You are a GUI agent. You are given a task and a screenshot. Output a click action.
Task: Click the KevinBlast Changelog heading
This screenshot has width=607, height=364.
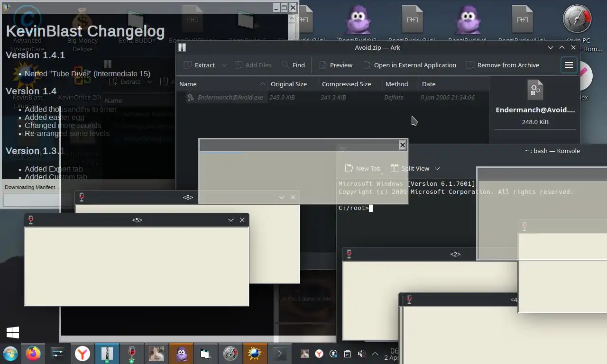pos(85,31)
